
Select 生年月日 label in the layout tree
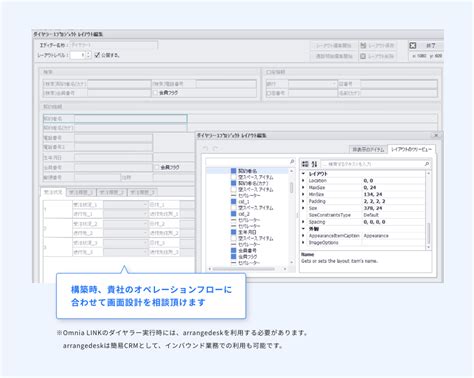point(247,232)
